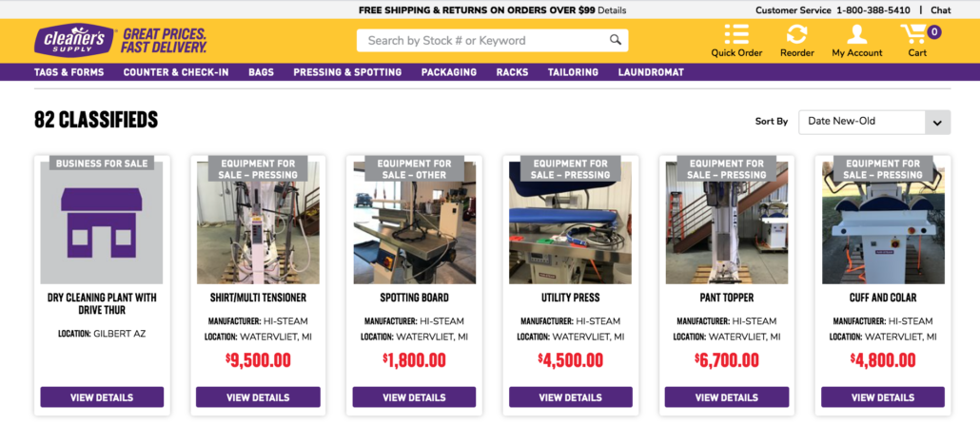Open the Tags & Forms menu
980x425 pixels.
(x=69, y=72)
